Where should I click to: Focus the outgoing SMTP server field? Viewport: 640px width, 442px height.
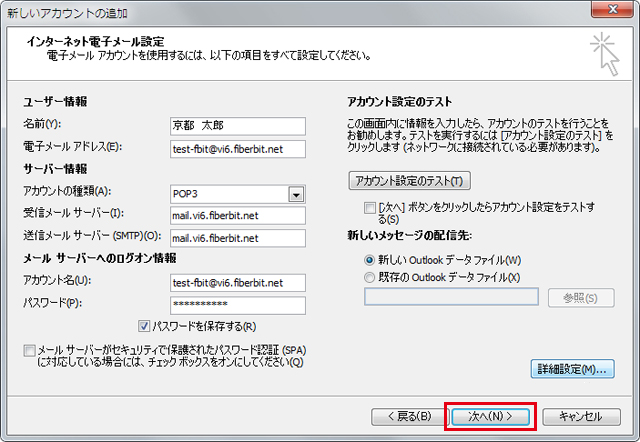click(237, 238)
